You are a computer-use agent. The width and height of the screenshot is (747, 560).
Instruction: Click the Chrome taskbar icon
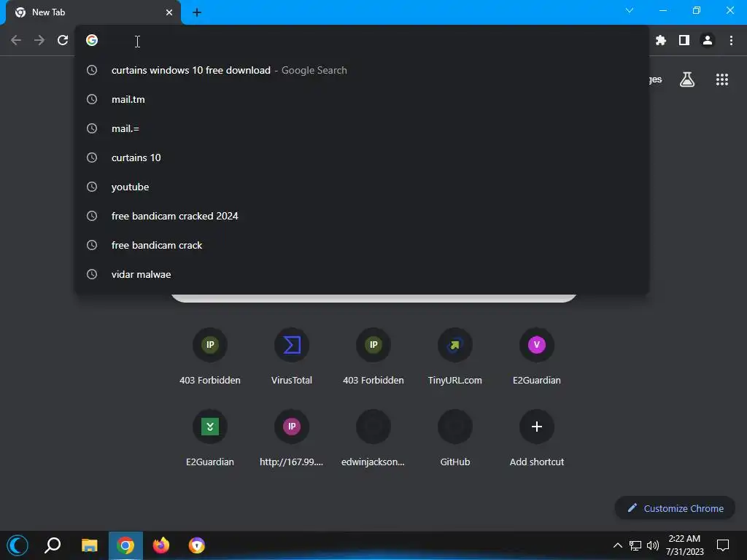(125, 545)
